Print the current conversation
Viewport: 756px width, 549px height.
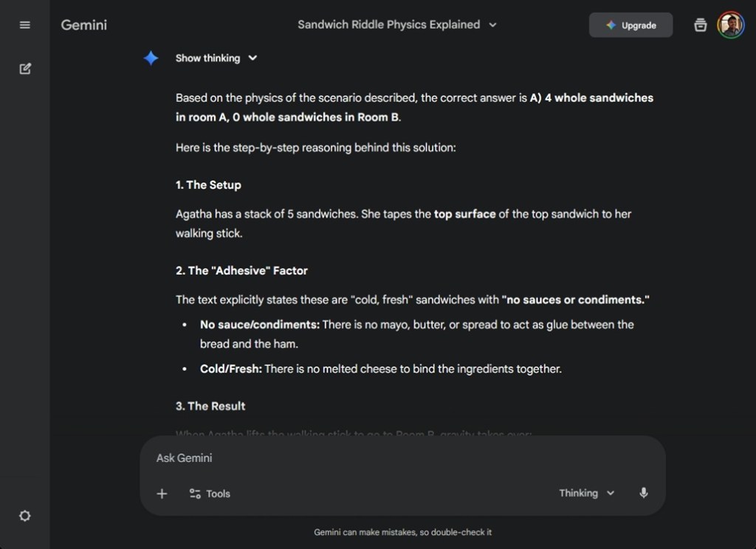pyautogui.click(x=699, y=24)
